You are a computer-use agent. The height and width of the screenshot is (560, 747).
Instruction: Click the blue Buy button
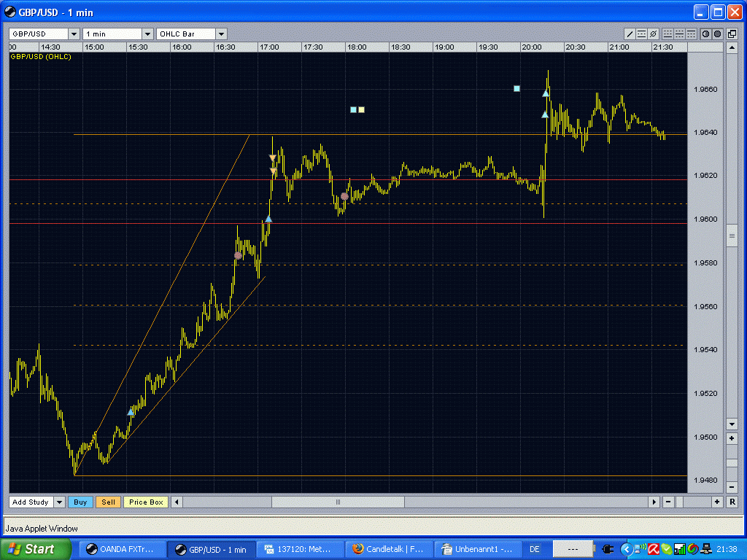(80, 502)
